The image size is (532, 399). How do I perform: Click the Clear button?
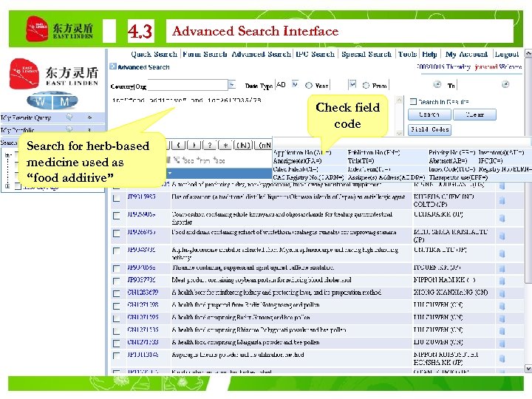click(x=474, y=115)
